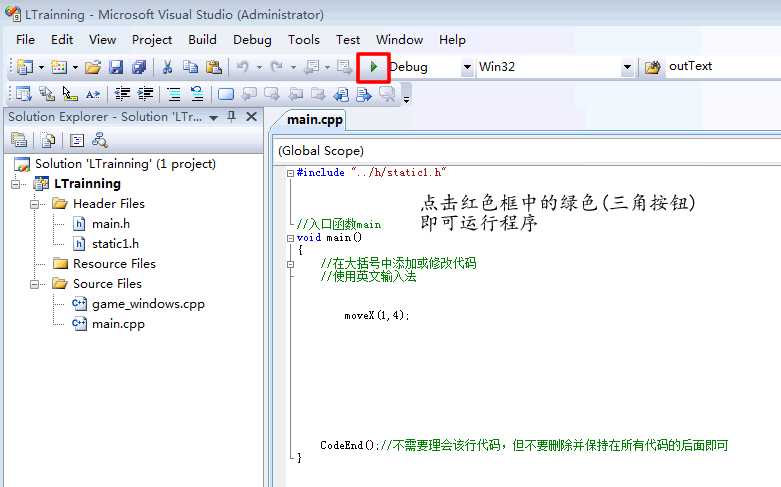Screen dimensions: 781x487
Task: Select game_windows.cpp in Solution Explorer
Action: [x=148, y=304]
